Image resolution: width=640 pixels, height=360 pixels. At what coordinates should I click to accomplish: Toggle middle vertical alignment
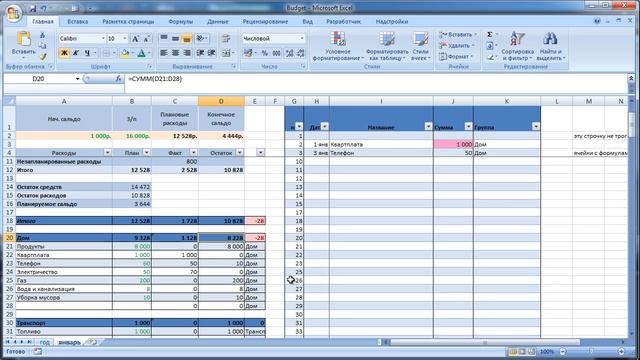(x=175, y=39)
